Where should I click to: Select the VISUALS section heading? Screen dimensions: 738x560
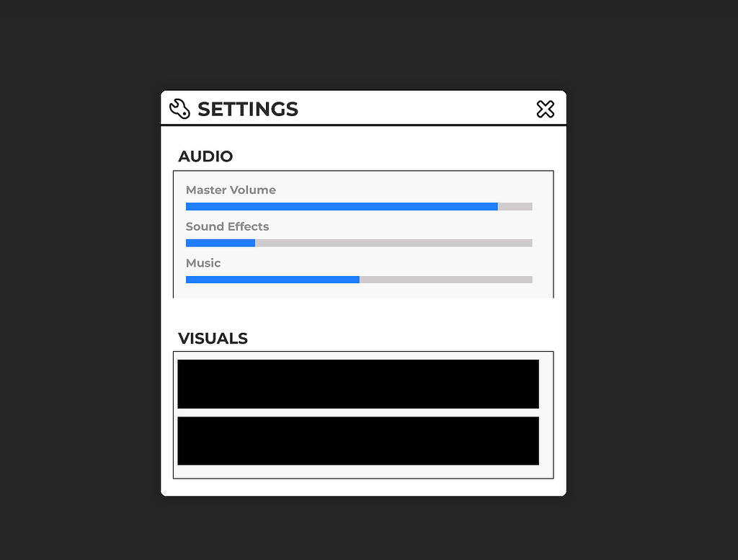[213, 338]
